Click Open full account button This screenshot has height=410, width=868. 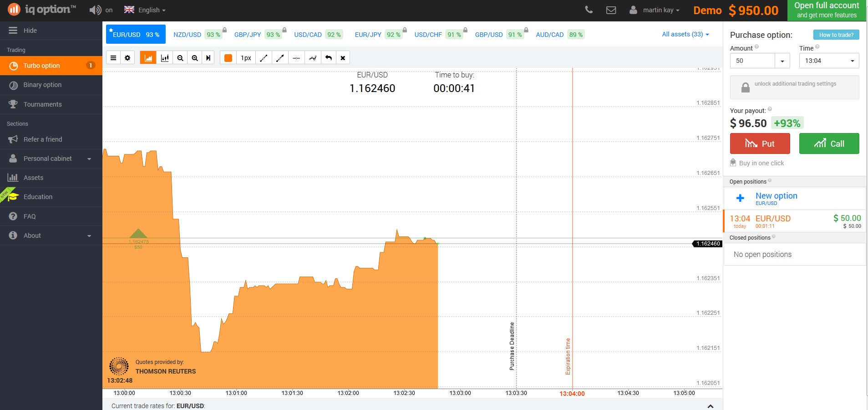pyautogui.click(x=827, y=10)
